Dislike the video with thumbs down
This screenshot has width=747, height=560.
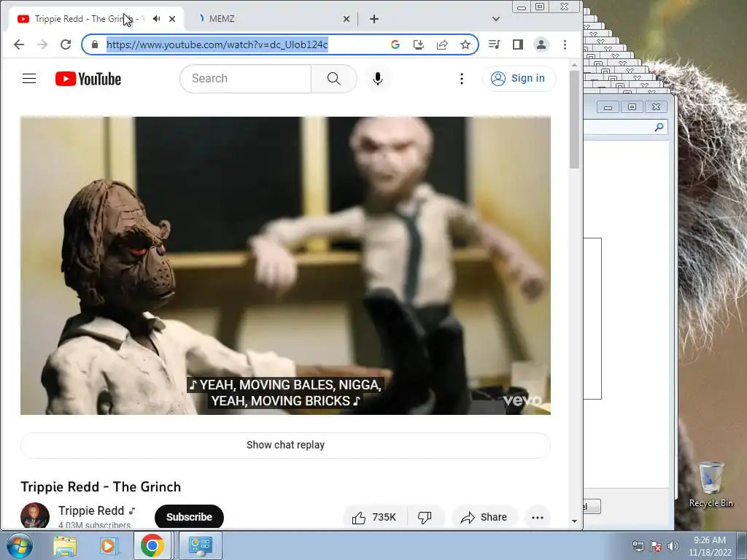(425, 517)
